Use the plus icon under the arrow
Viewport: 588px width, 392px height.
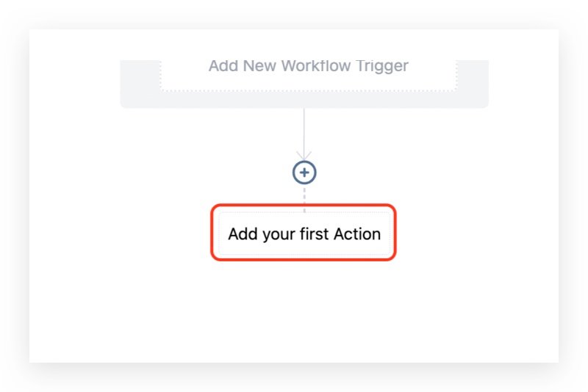point(304,173)
